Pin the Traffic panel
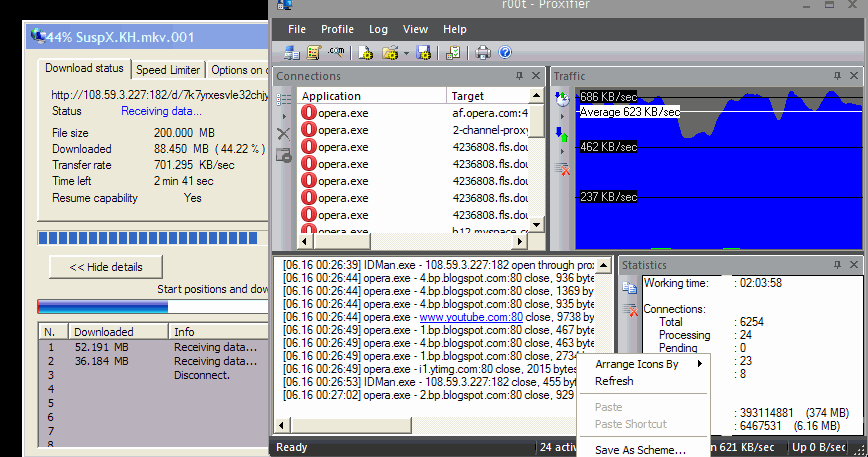Image resolution: width=868 pixels, height=457 pixels. (837, 76)
